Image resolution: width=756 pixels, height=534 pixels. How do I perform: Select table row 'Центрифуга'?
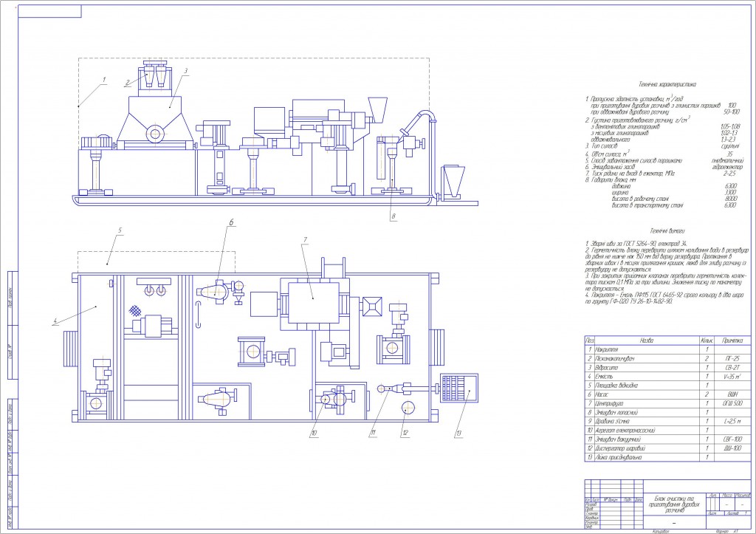[667, 403]
